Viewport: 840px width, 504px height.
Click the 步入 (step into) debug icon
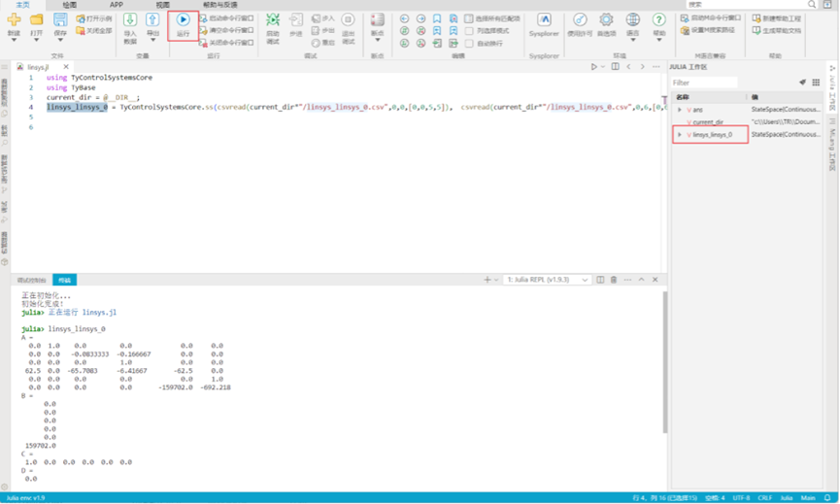(x=316, y=18)
